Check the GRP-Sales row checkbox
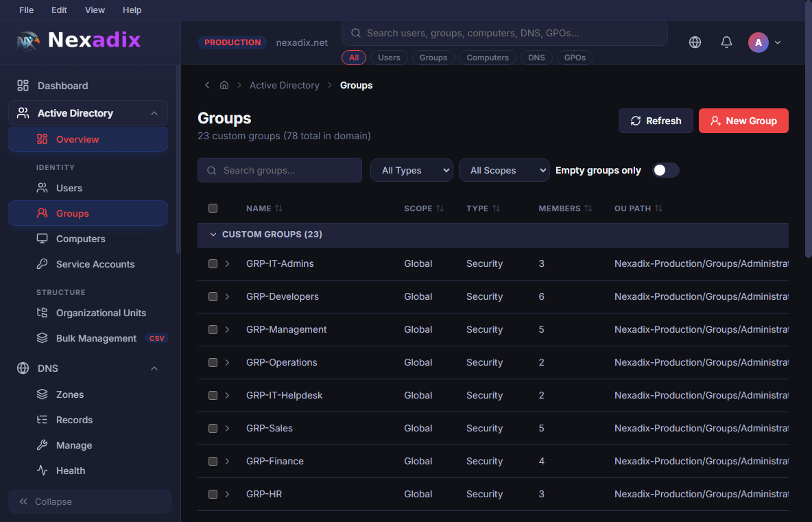Viewport: 812px width, 522px height. [213, 428]
